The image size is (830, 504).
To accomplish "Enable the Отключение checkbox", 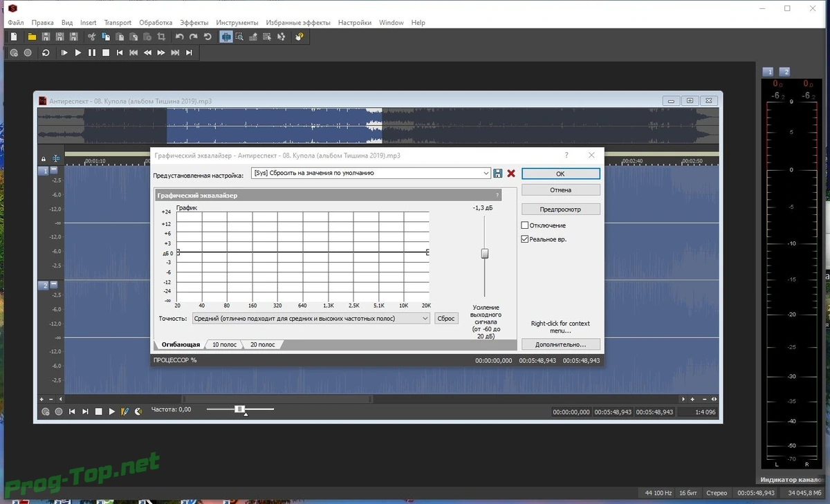I will click(x=525, y=225).
